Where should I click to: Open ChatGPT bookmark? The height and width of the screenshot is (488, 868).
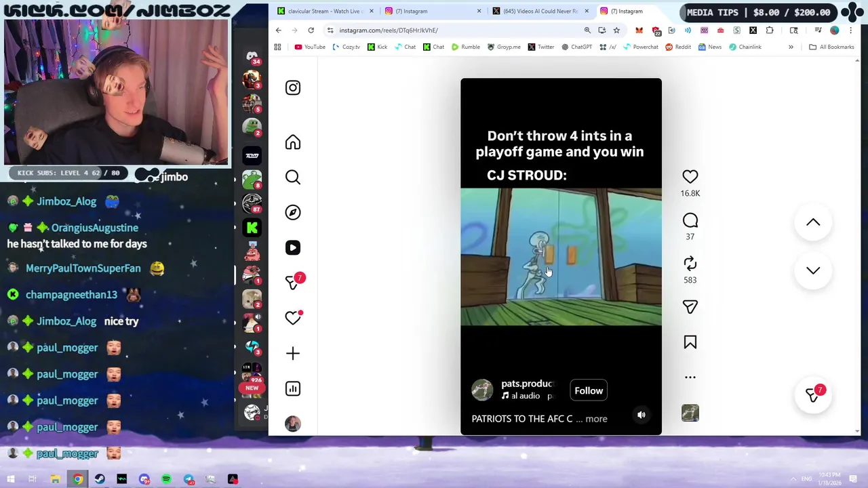[x=576, y=47]
